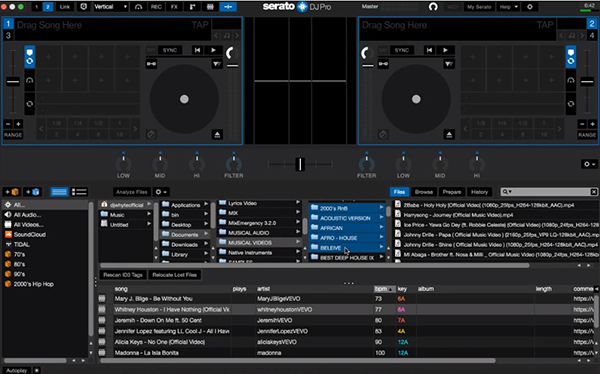This screenshot has width=600, height=374.
Task: Click the slip mode icon on left deck
Action: pos(217,64)
